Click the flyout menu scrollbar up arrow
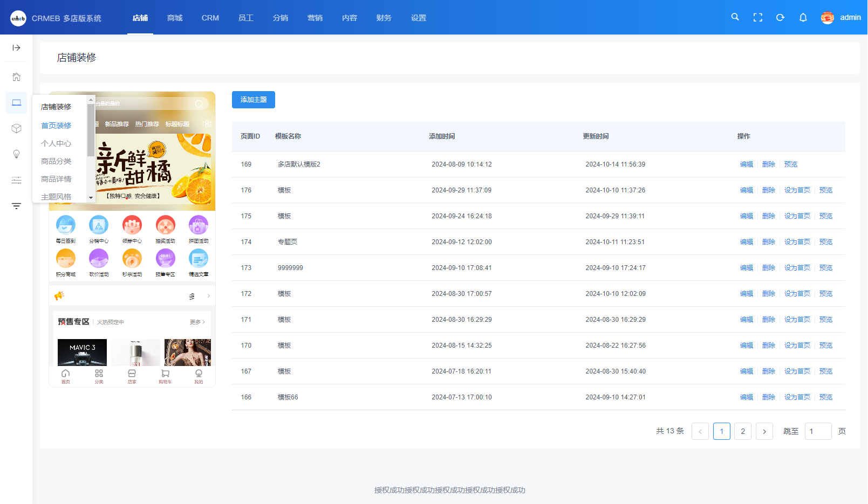Viewport: 868px width, 504px height. [x=91, y=100]
